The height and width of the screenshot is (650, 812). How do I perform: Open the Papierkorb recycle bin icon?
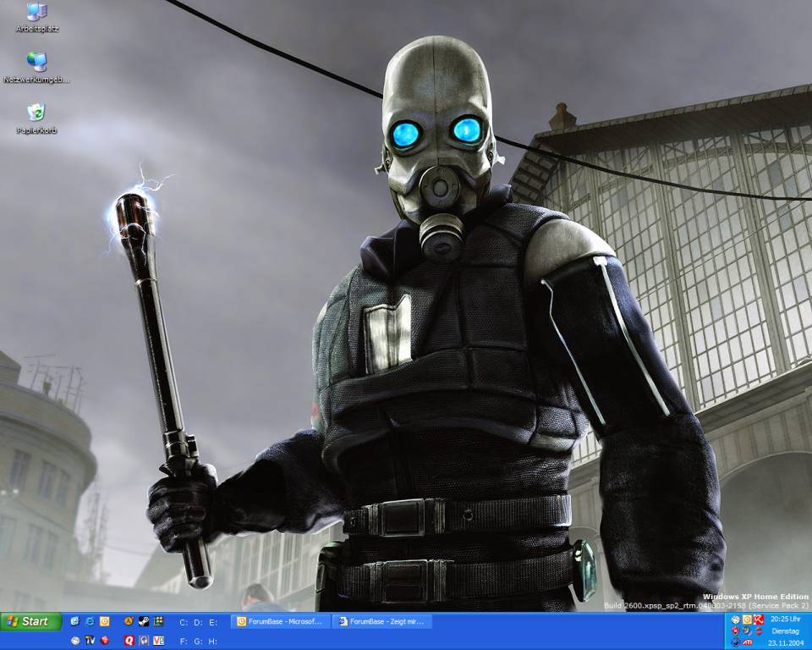(x=36, y=118)
